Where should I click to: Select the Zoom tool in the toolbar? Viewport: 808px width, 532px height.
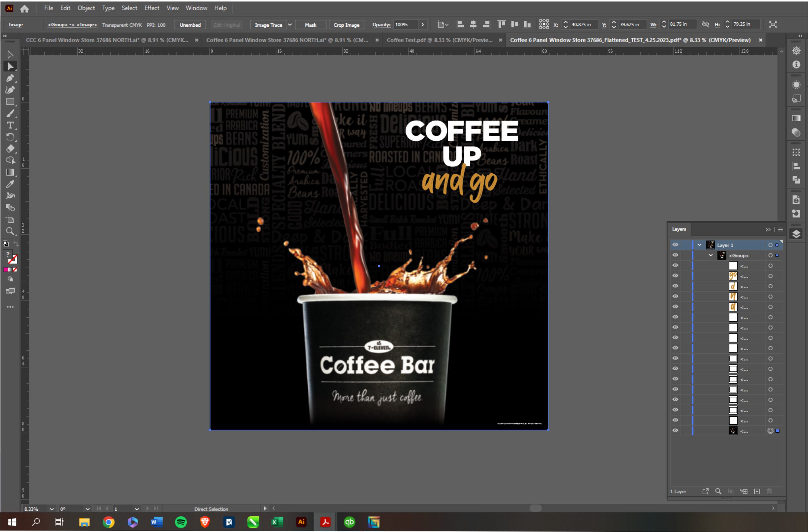click(10, 231)
